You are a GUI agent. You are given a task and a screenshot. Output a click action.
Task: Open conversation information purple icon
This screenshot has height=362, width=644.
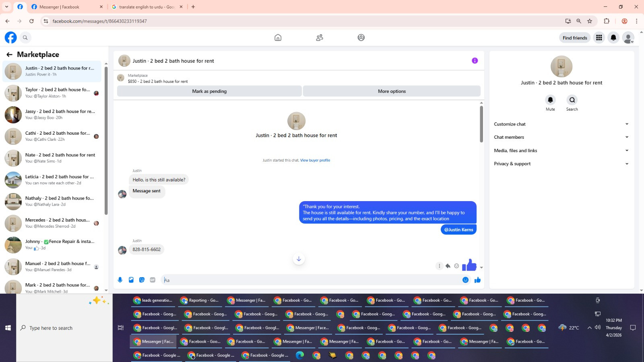point(475,61)
